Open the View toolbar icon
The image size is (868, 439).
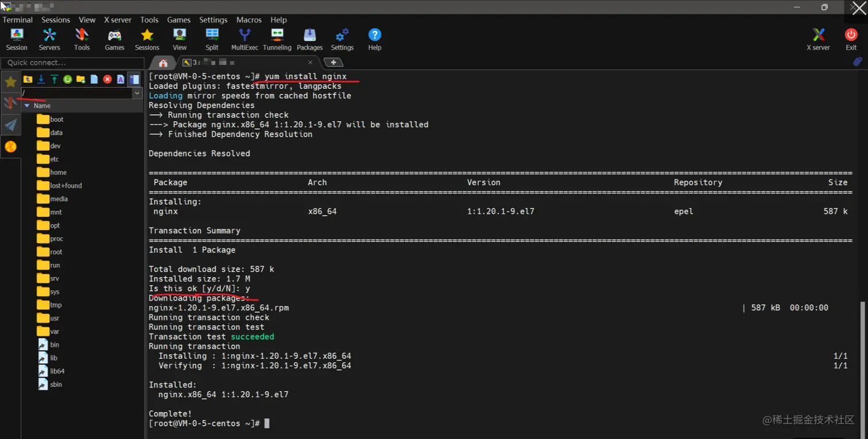pos(180,40)
